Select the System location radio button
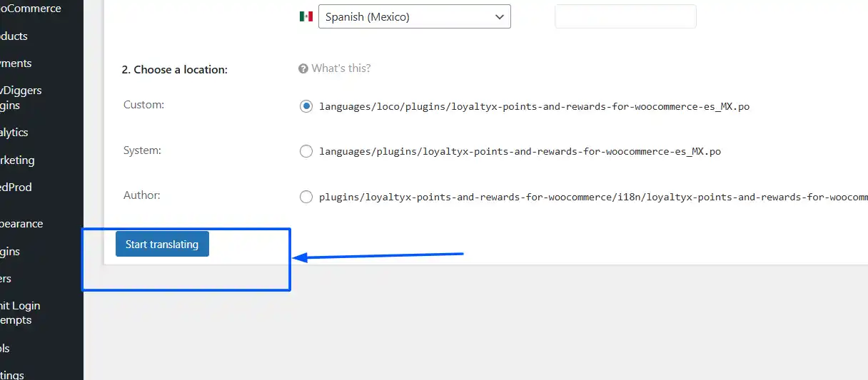868x380 pixels. click(x=306, y=151)
